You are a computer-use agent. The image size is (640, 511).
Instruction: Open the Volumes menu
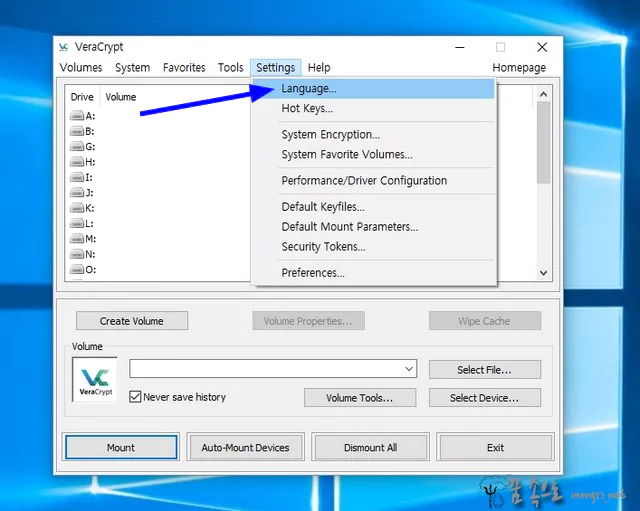[x=81, y=67]
